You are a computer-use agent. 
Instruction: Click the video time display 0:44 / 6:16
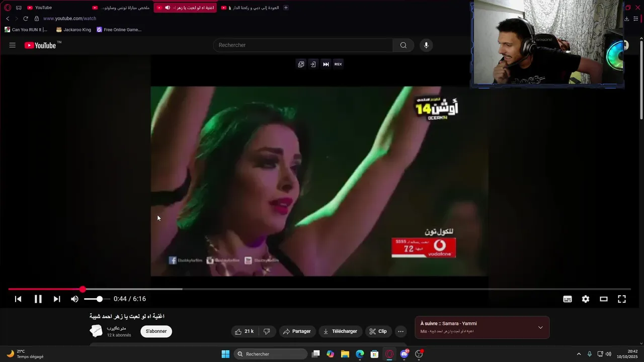point(130,299)
